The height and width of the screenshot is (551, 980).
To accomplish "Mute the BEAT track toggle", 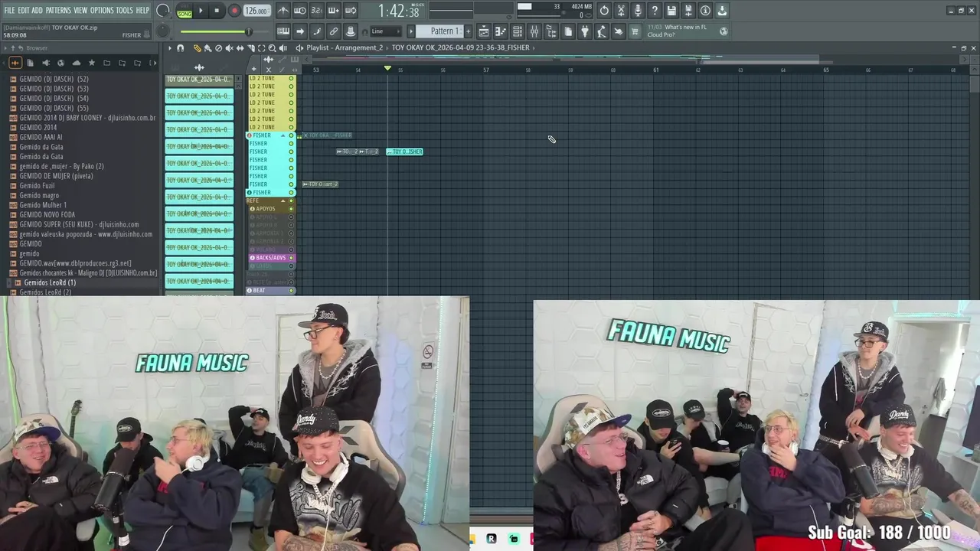I will pos(291,291).
